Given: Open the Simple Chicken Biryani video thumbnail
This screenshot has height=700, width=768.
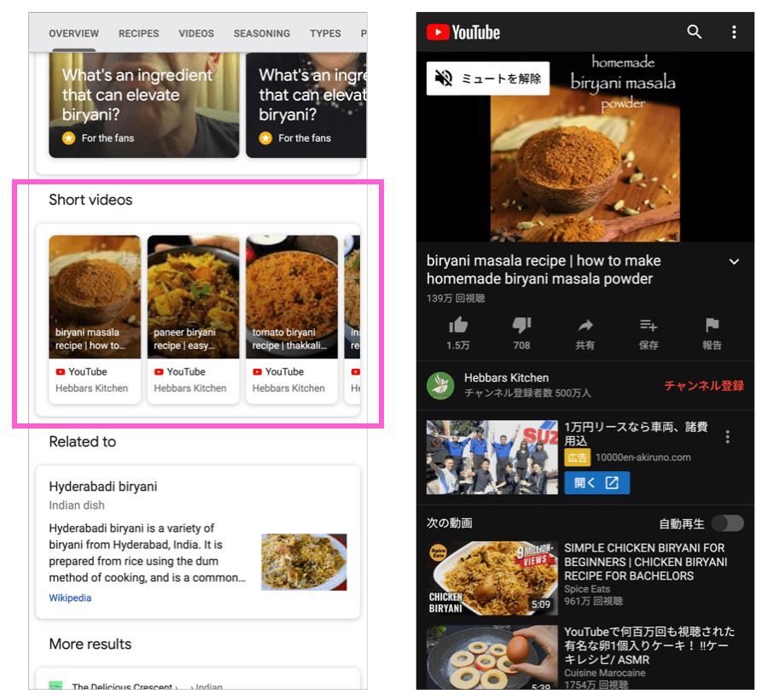Looking at the screenshot, I should click(x=492, y=578).
